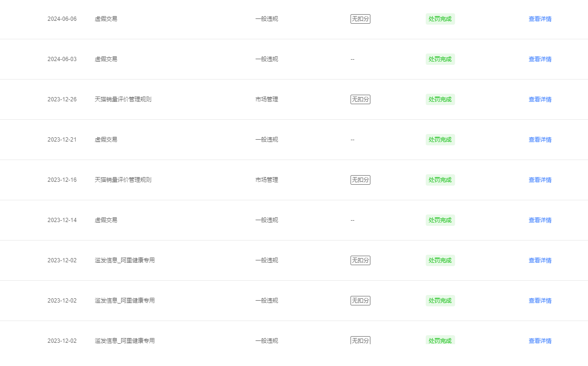
Task: Click 市场管理 in the 2023-12-26 row
Action: point(267,99)
